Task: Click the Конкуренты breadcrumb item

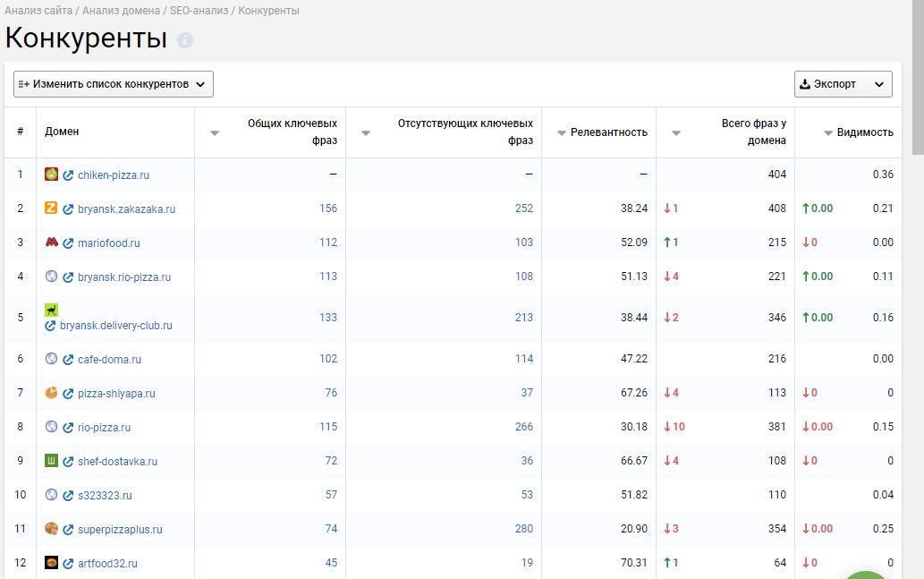Action: pos(268,11)
